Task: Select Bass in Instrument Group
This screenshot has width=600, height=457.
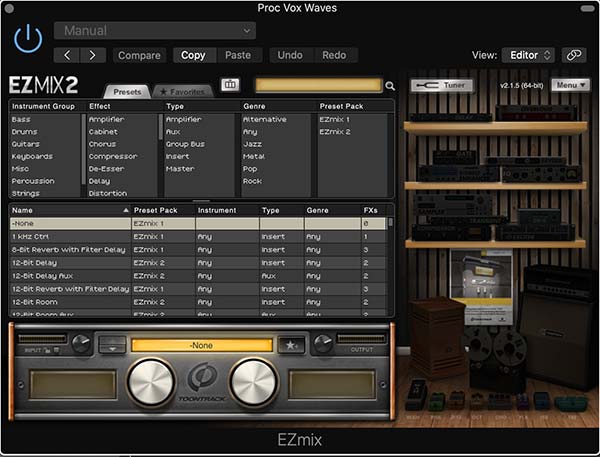Action: (x=21, y=119)
